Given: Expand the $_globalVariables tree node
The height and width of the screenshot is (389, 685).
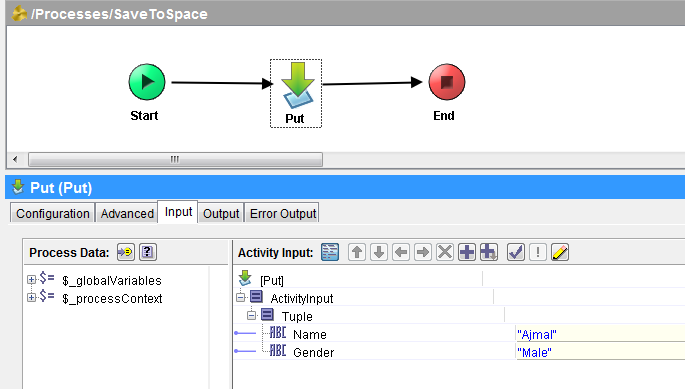Looking at the screenshot, I should point(31,280).
